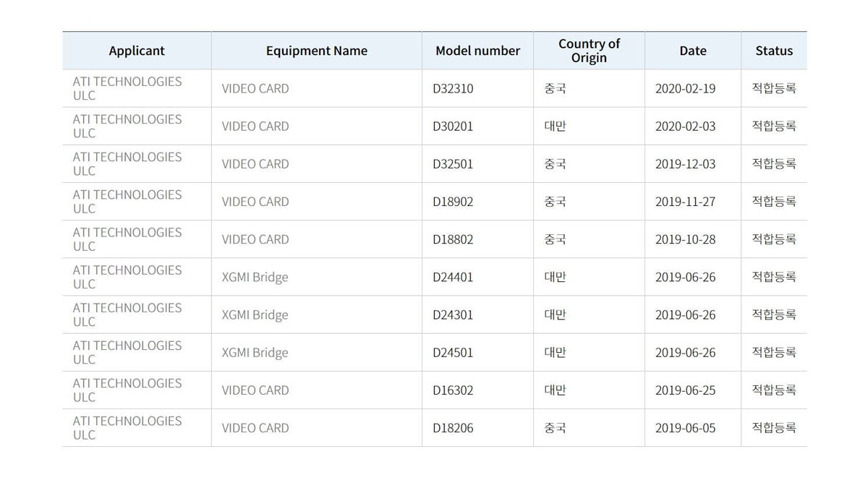Select model number D30201 cell
The height and width of the screenshot is (488, 868).
click(453, 127)
